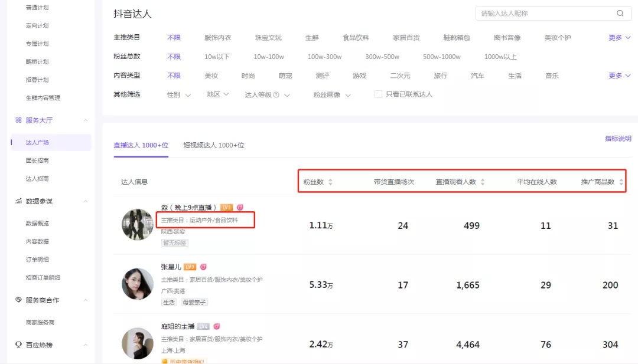Open 团长招商 in the sidebar
Image resolution: width=638 pixels, height=364 pixels.
point(37,160)
